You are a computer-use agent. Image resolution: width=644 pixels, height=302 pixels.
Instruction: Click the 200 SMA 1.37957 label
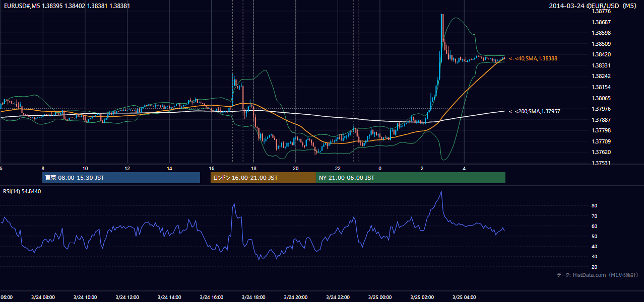click(x=534, y=111)
